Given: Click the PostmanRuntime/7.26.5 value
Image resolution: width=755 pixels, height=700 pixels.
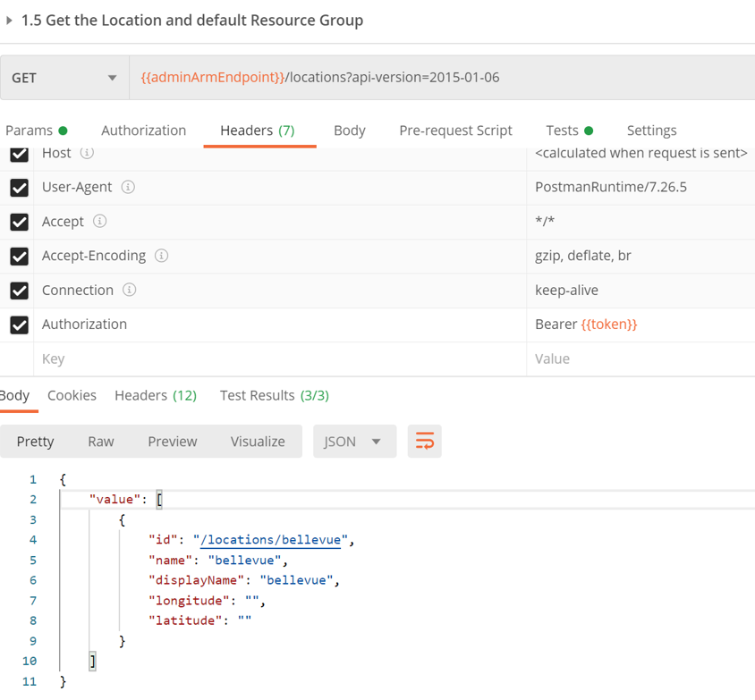Looking at the screenshot, I should (611, 187).
